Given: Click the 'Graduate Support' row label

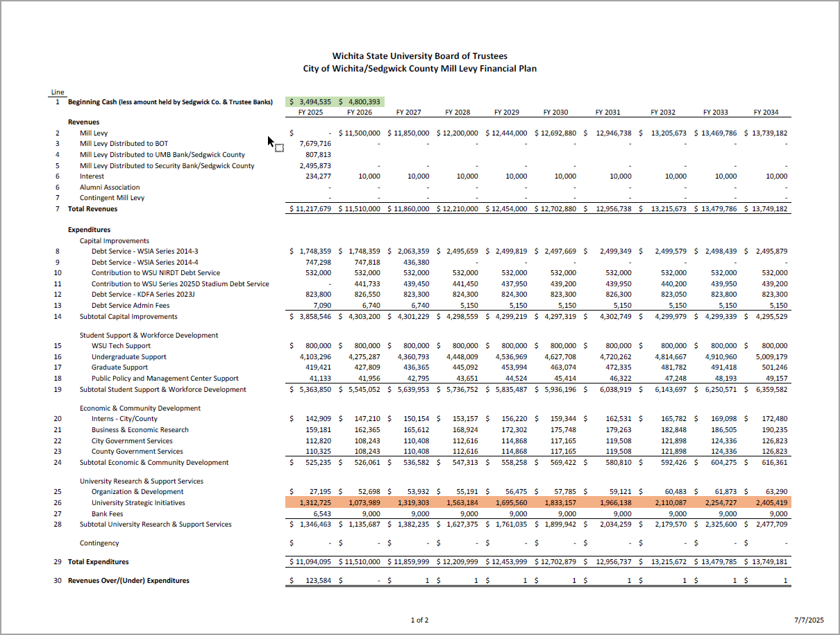Looking at the screenshot, I should click(119, 368).
